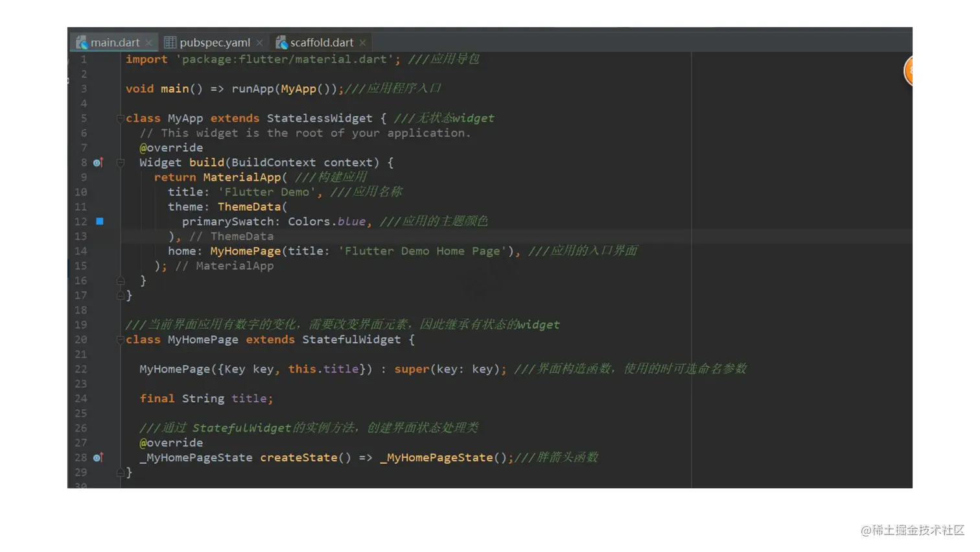The image size is (980, 552).
Task: Click the closing brace fold marker at line 17
Action: pyautogui.click(x=121, y=295)
